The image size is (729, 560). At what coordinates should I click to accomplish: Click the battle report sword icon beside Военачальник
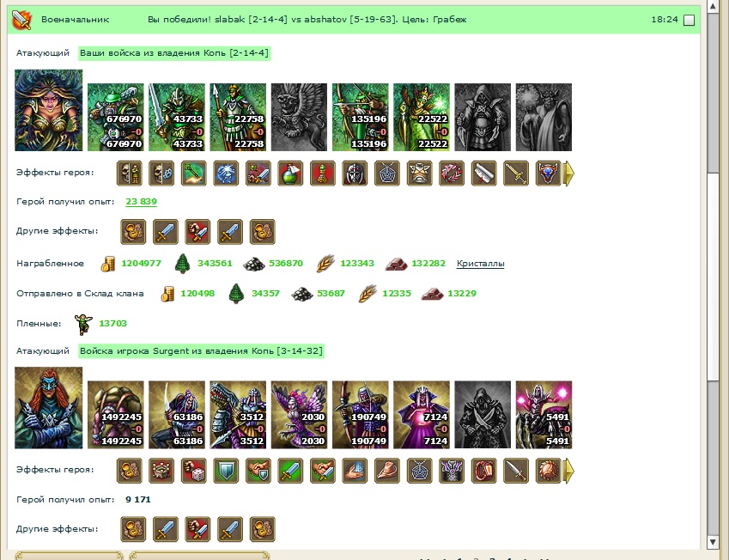point(21,20)
